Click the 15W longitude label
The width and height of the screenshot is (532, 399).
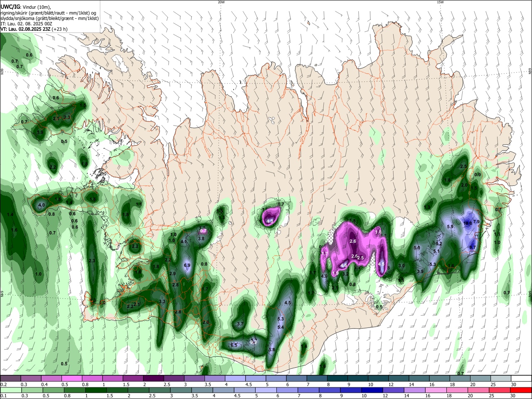[440, 2]
